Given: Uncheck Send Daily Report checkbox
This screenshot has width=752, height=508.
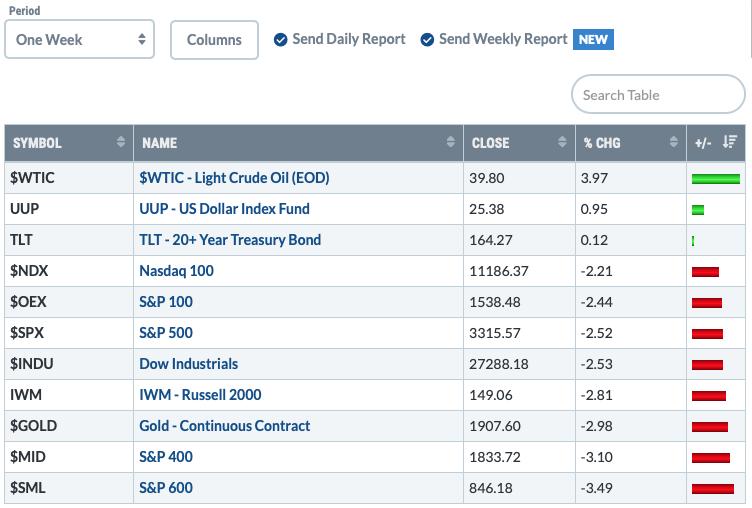Looking at the screenshot, I should (281, 40).
